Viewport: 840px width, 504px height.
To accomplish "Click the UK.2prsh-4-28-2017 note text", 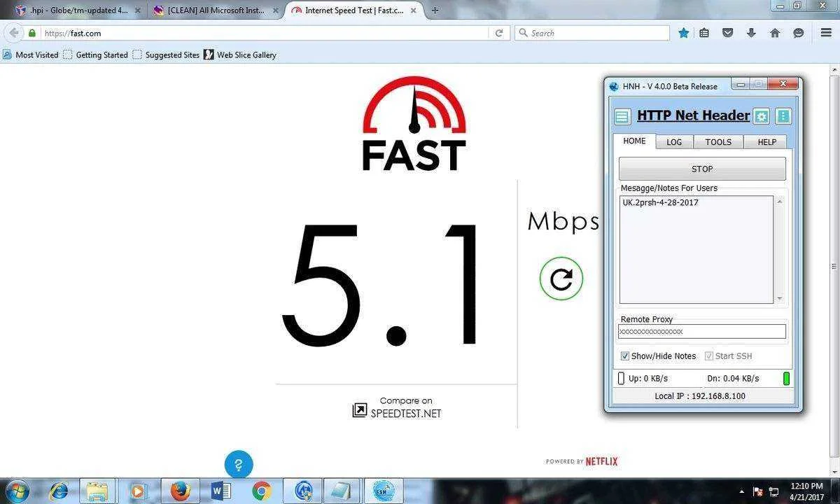I will pyautogui.click(x=660, y=202).
